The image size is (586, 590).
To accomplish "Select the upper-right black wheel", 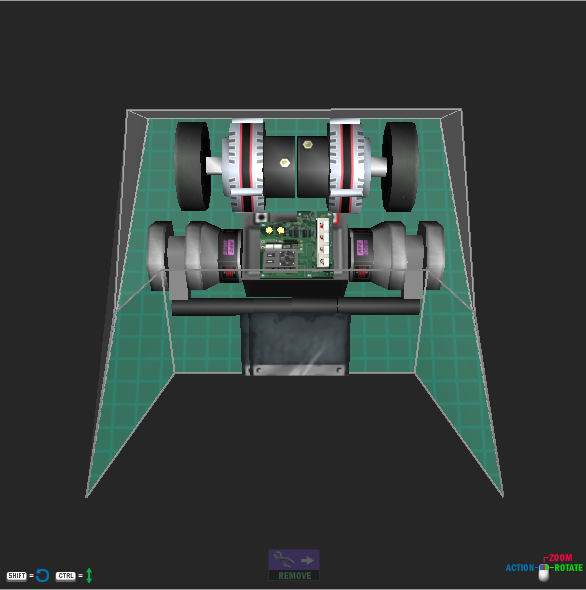I will 400,166.
